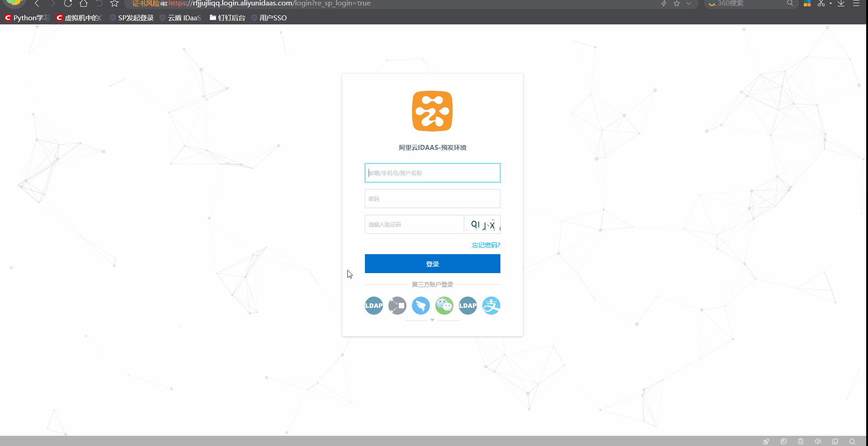
Task: Click the blue 登录 button
Action: tap(433, 264)
